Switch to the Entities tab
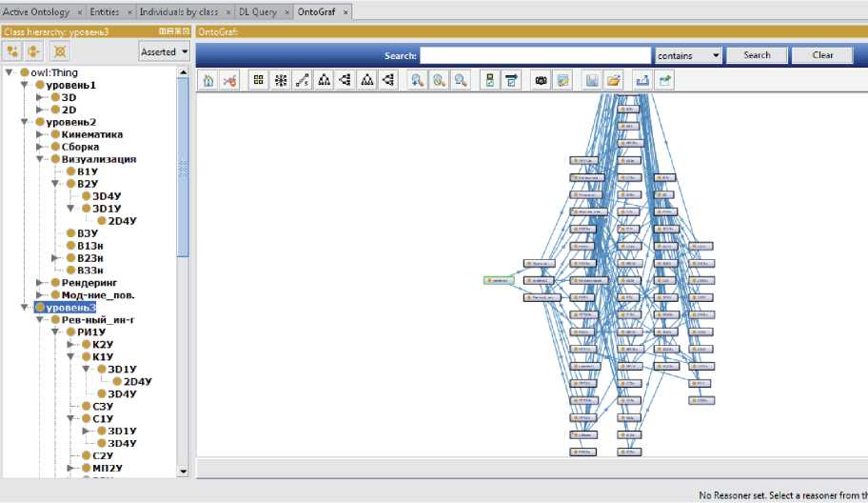868x503 pixels. pos(105,11)
